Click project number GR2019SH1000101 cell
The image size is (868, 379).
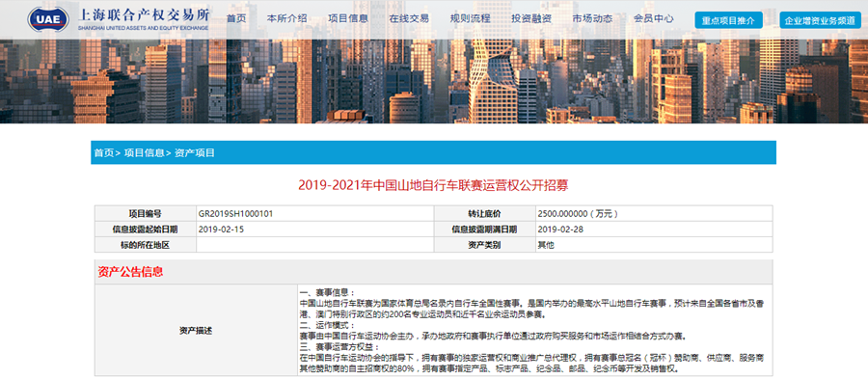[x=315, y=213]
